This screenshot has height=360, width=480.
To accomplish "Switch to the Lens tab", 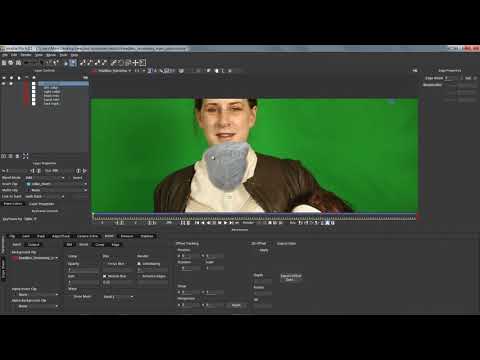I will click(26, 236).
